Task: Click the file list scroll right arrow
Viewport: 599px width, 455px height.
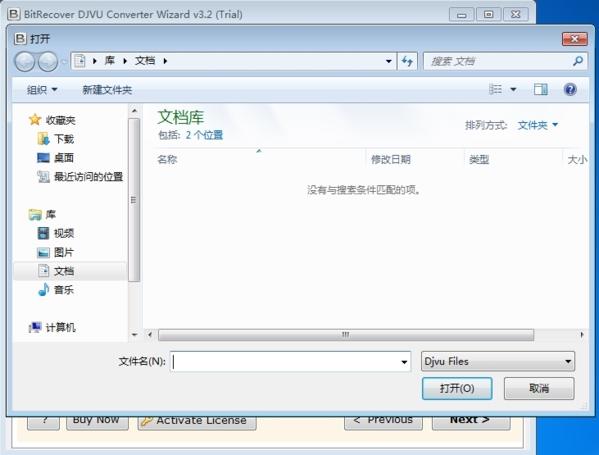Action: (x=581, y=335)
